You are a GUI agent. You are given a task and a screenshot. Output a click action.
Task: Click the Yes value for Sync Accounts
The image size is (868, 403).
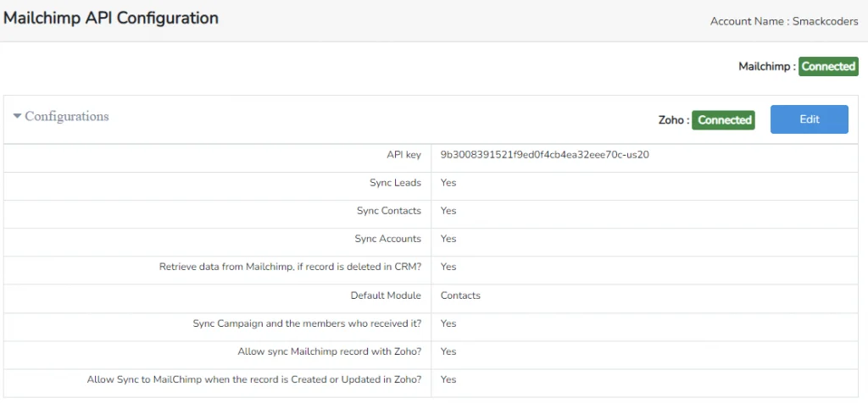(448, 239)
